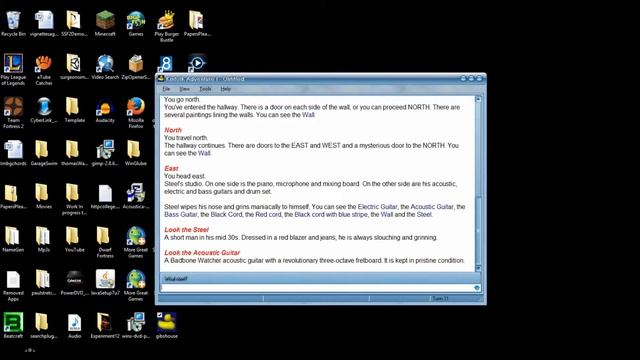This screenshot has width=640, height=360.
Task: Open the Help menu
Action: [x=225, y=89]
